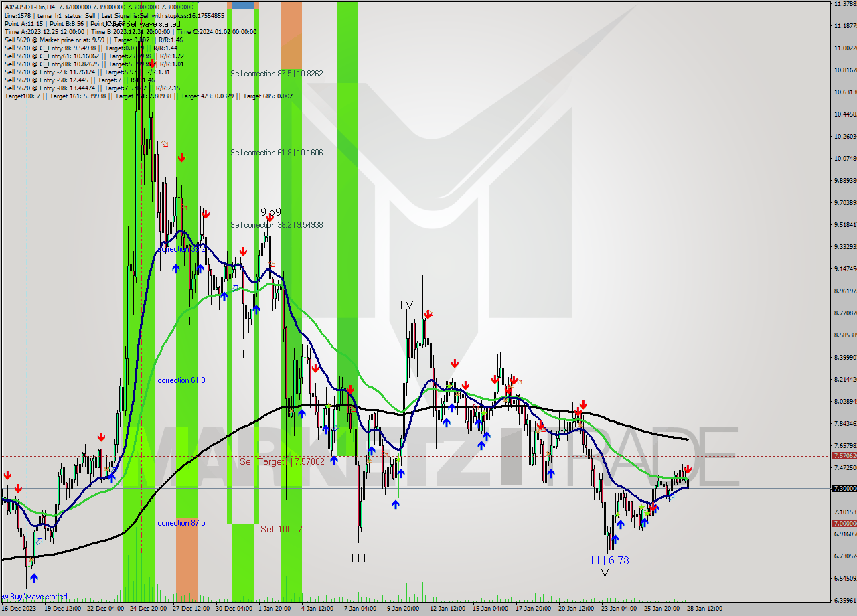
Task: Click the '15 Jan 04:00' time axis label
Action: click(491, 609)
